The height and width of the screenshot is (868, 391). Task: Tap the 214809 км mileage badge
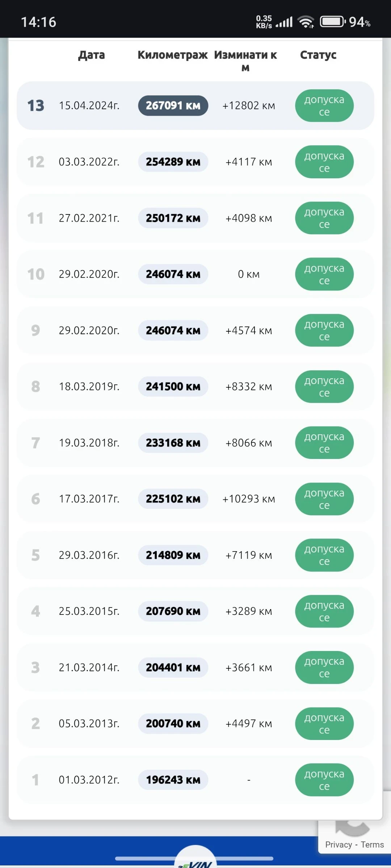point(173,555)
